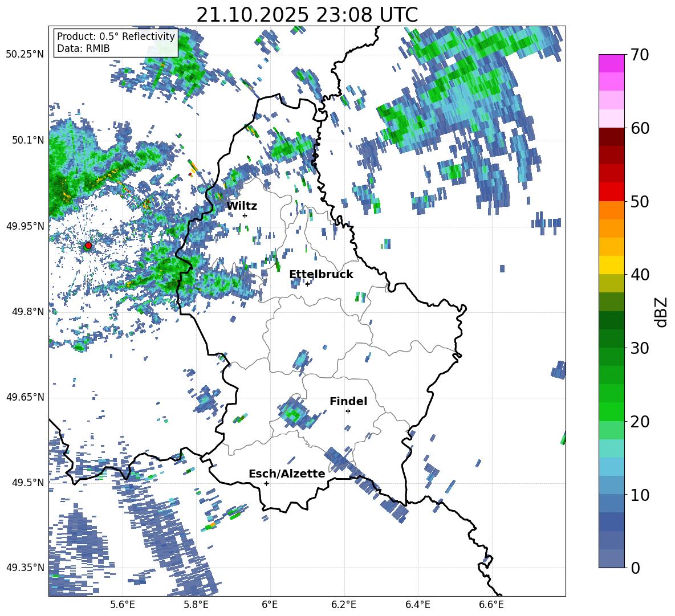This screenshot has height=616, width=675.
Task: Click the colorbar tick label 70
Action: pos(640,55)
